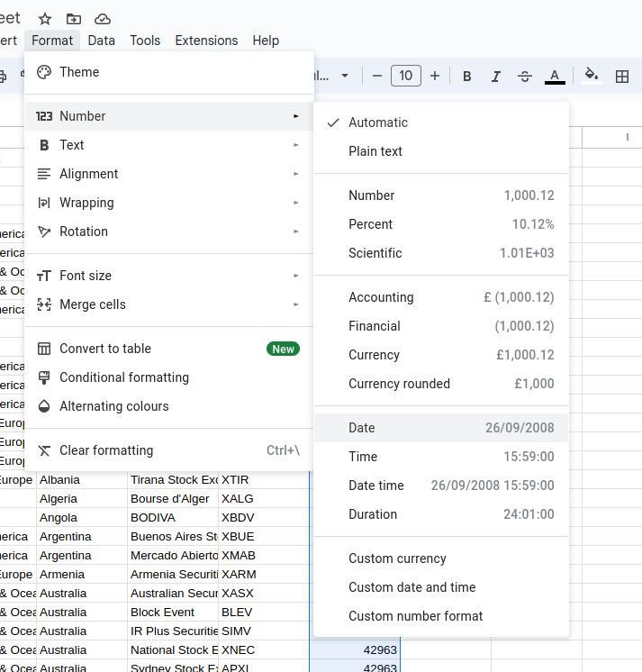
Task: Open the Data menu
Action: coord(101,41)
